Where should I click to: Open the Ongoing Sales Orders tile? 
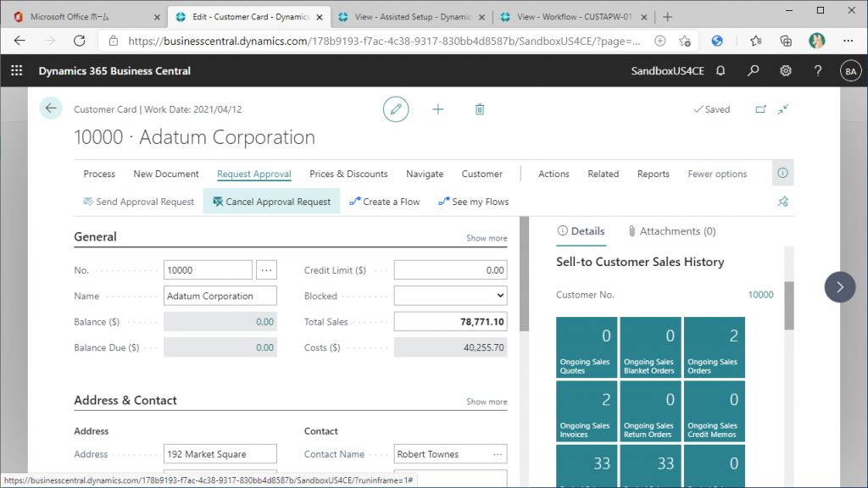[x=713, y=348]
